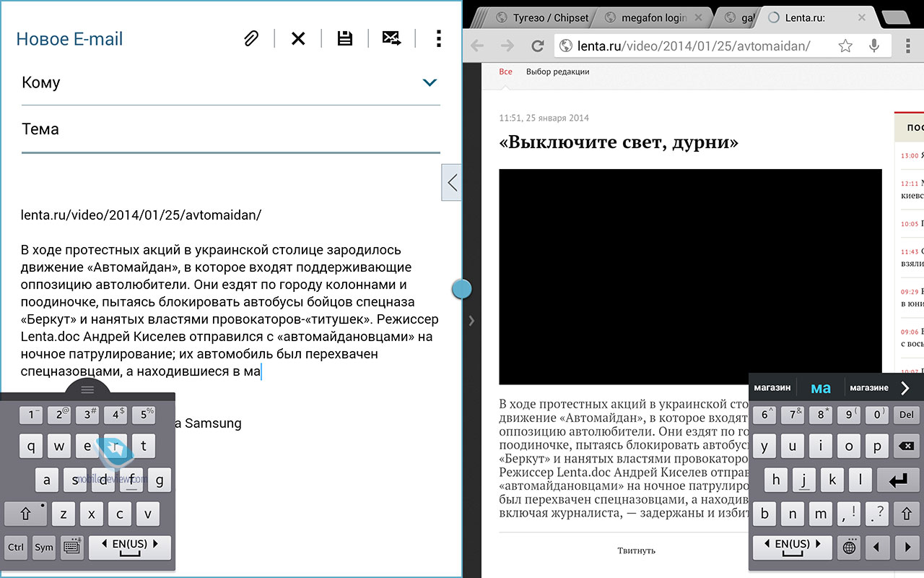Tap the keyboard drag handle with three lines
The image size is (924, 578).
point(87,389)
